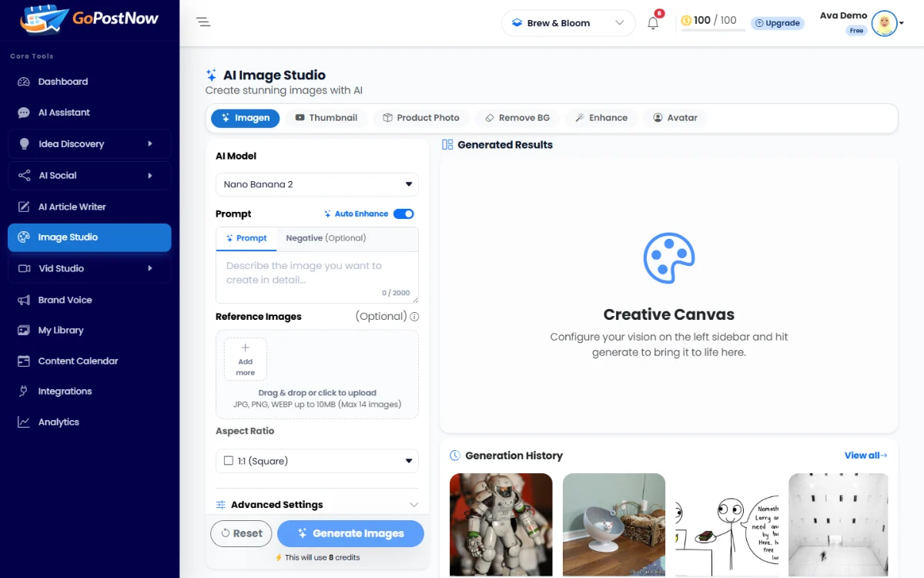Screen dimensions: 924x578
Task: Open the cat bed history thumbnail
Action: [x=614, y=525]
